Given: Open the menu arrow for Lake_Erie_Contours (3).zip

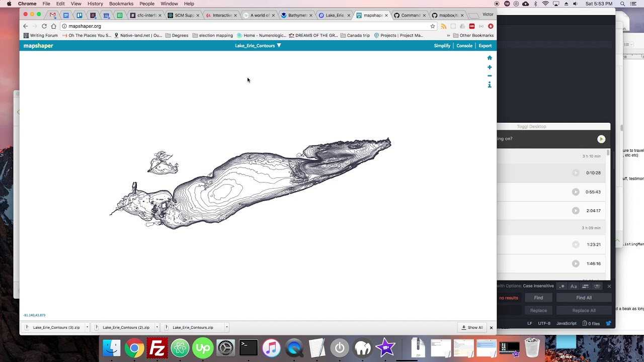Looking at the screenshot, I should [87, 328].
